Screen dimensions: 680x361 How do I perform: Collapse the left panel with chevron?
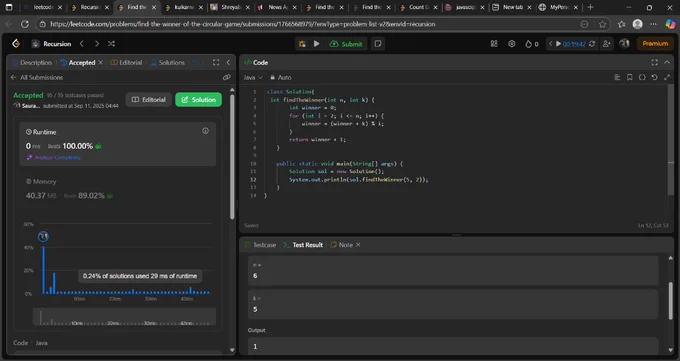click(228, 62)
